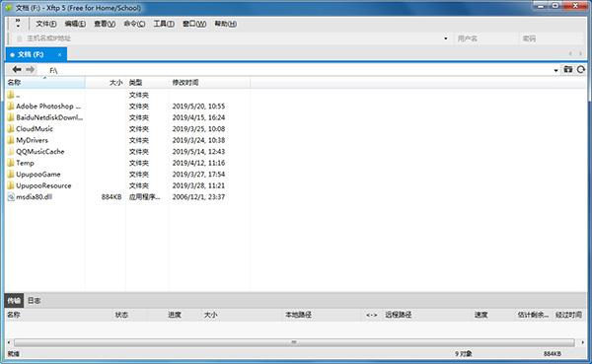Select the QQMusicCache folder name

point(40,151)
